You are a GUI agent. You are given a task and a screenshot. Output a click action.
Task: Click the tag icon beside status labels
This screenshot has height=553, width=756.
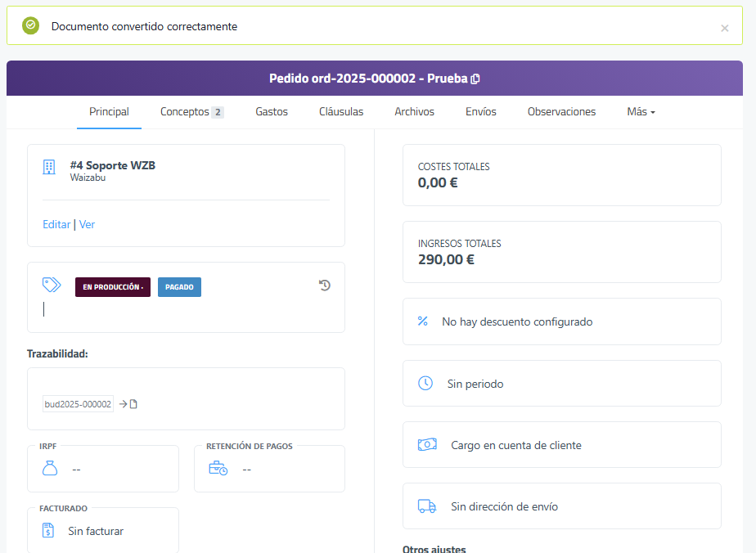(52, 285)
